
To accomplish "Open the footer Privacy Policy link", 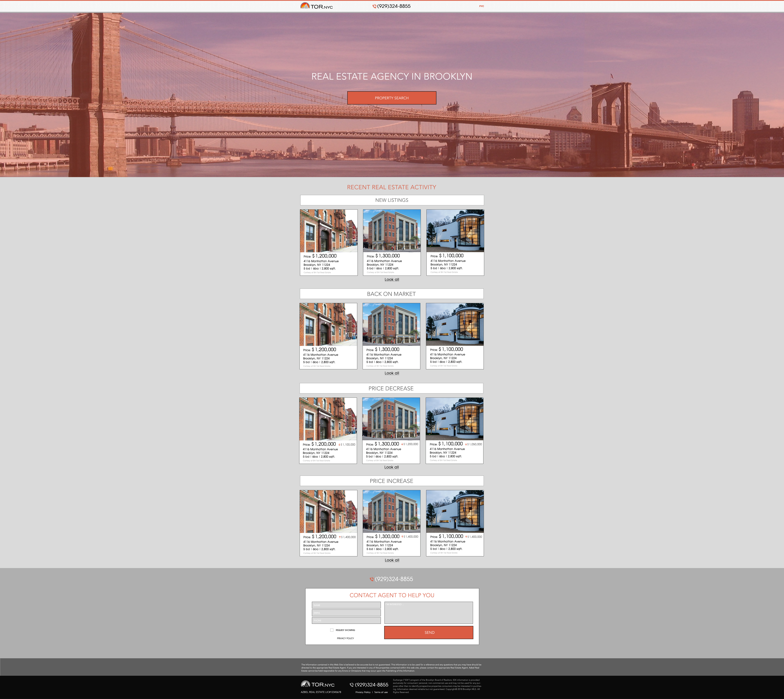I will tap(363, 692).
